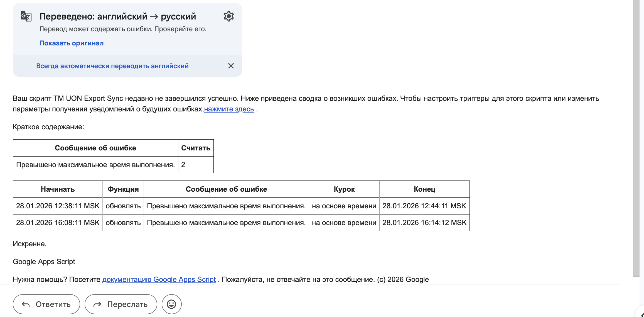Click the start time cell "28.01.2026 12:38:11 MSK"
Screen dimensions: 644x317
(x=58, y=206)
